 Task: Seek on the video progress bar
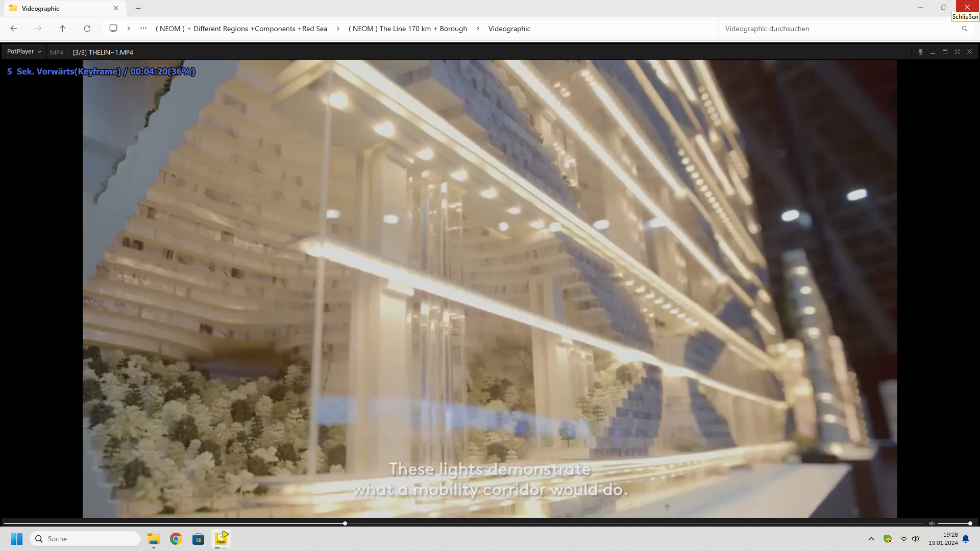click(x=463, y=523)
